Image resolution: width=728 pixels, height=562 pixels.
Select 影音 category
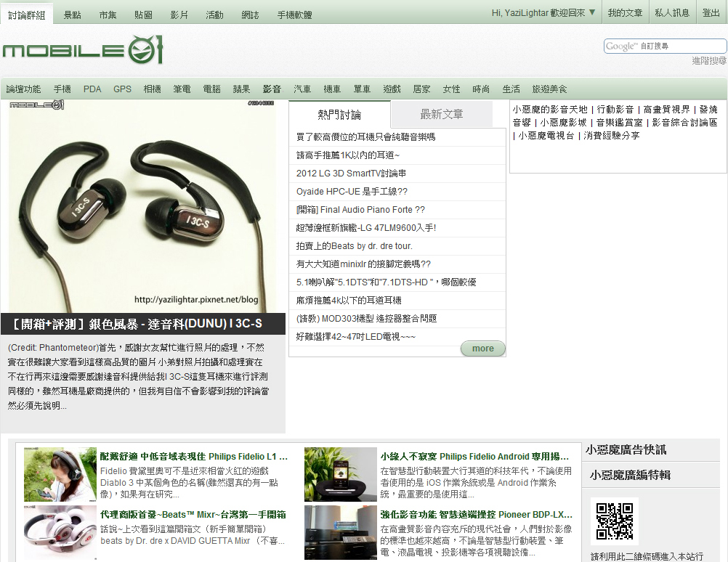(x=272, y=89)
